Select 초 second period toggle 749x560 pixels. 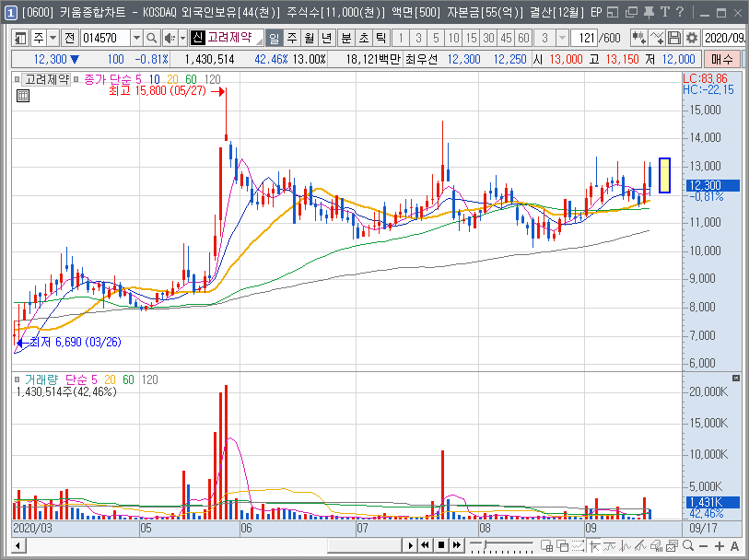[364, 37]
